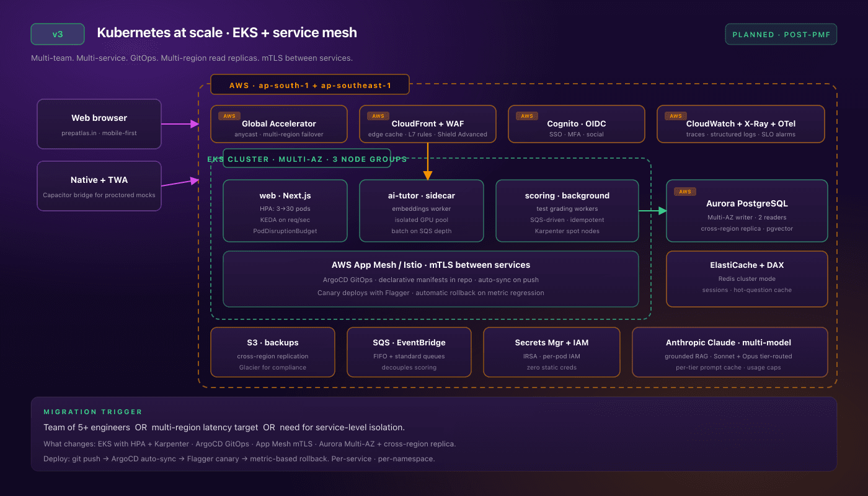868x496 pixels.
Task: Select the Cognito · OIDC card title
Action: coord(577,124)
